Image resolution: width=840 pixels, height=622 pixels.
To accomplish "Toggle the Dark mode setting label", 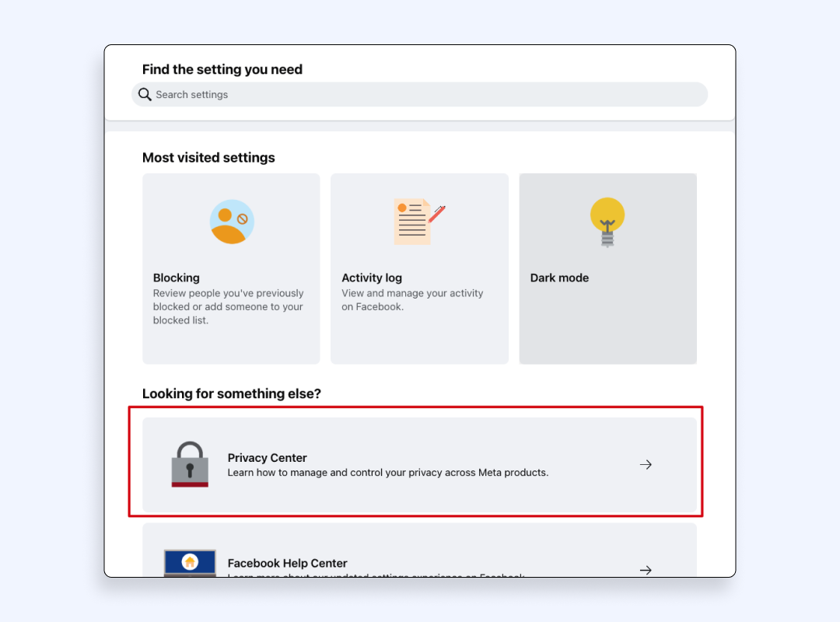I will (559, 278).
